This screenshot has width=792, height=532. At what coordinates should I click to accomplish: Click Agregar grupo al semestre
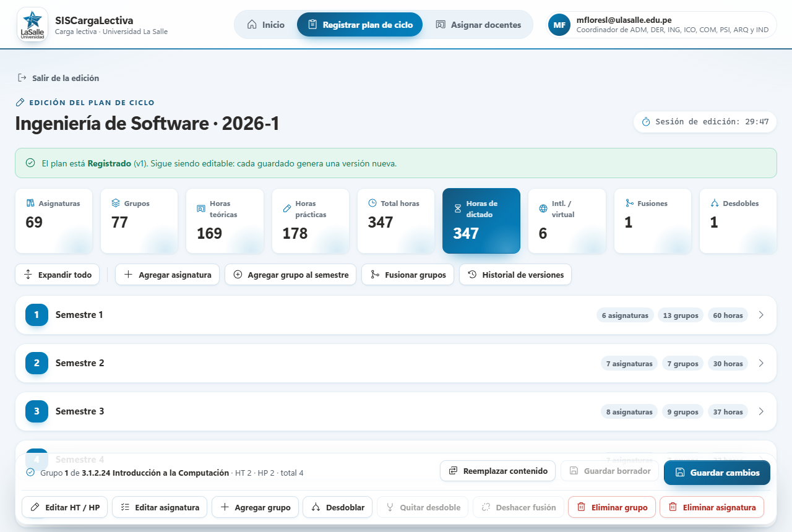click(x=291, y=275)
